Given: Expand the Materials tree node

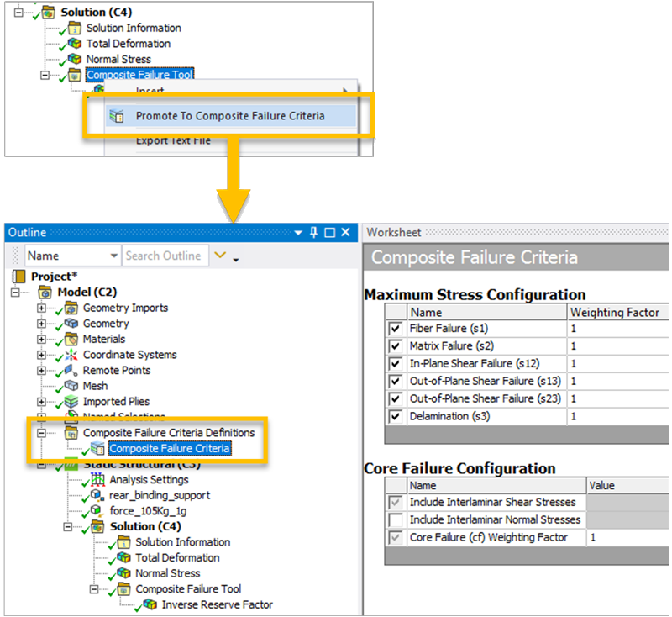Looking at the screenshot, I should 41,340.
